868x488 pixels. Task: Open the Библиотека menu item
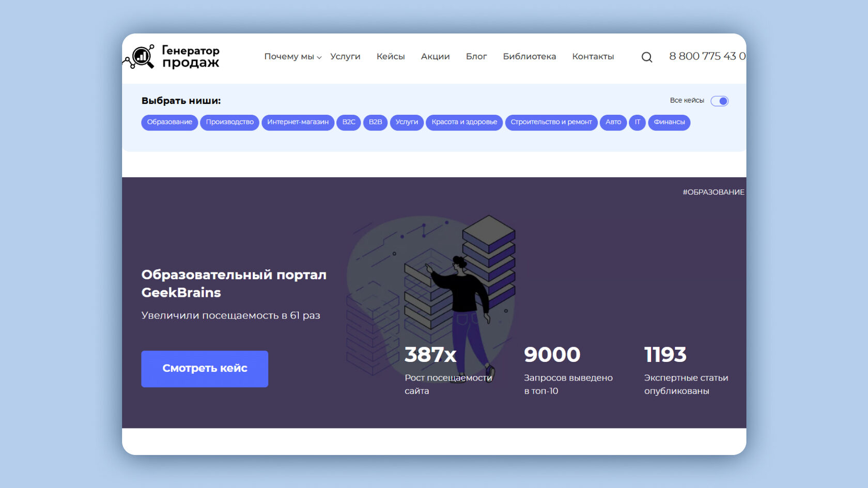[530, 56]
